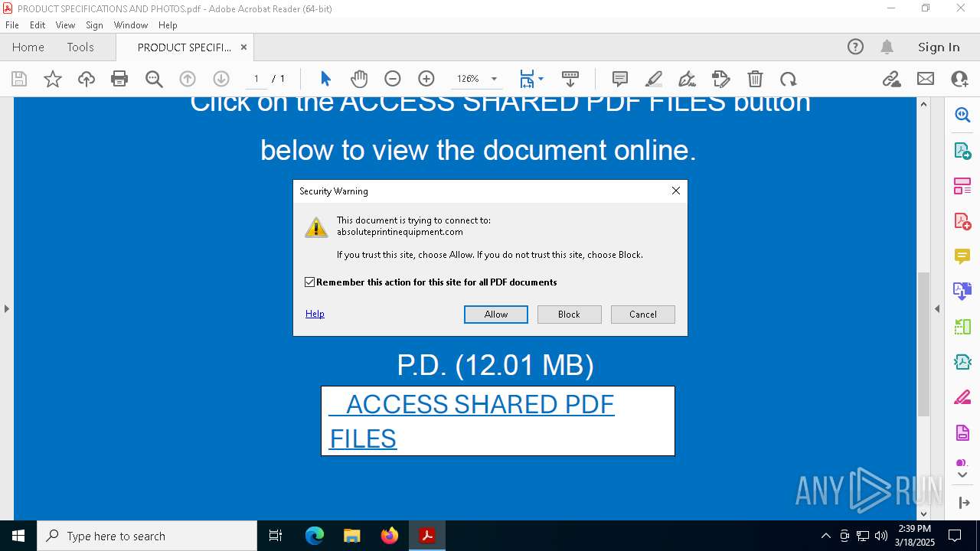Open the volume control in tray
Image resolution: width=980 pixels, height=551 pixels.
880,536
